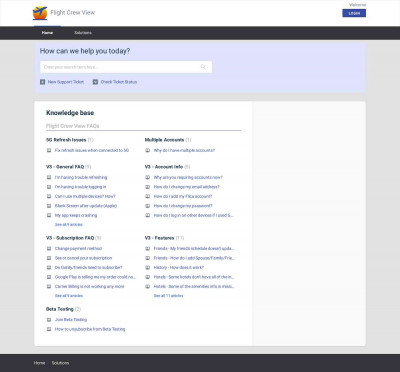Open the New Support Ticket link
Screen dimensions: 400x372
[66, 82]
